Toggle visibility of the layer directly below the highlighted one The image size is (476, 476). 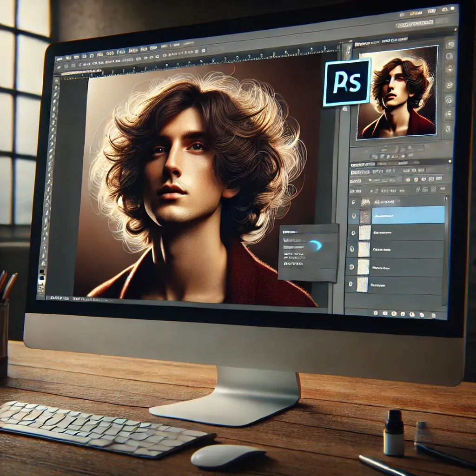(x=353, y=233)
